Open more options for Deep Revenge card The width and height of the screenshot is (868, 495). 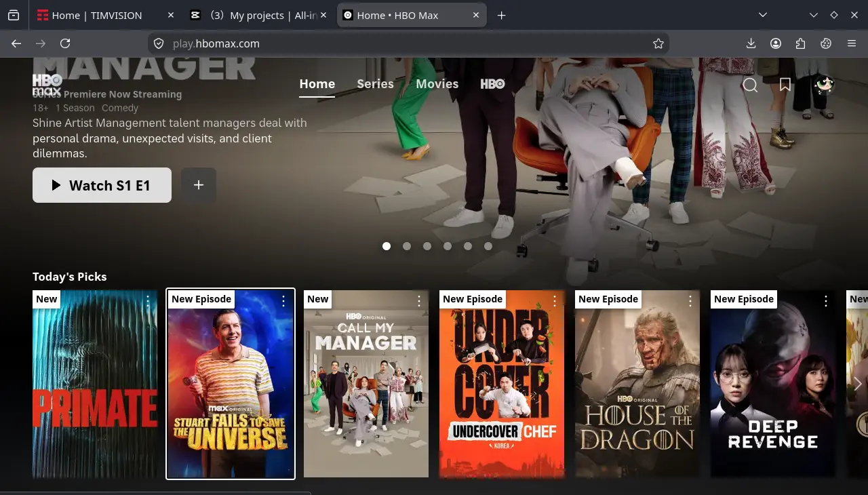click(826, 302)
